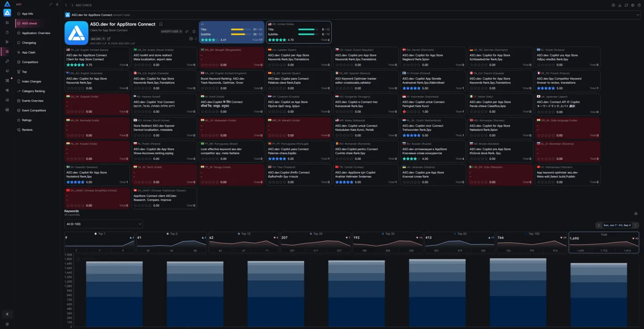
Task: Select the highlighted icon in the left rail
Action: 7,52
